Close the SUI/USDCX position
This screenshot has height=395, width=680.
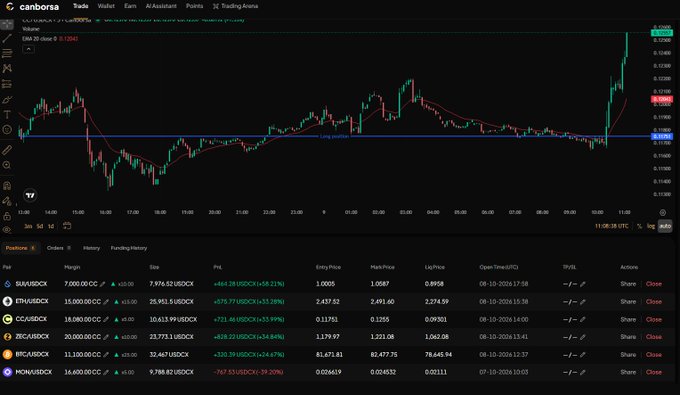pos(654,284)
